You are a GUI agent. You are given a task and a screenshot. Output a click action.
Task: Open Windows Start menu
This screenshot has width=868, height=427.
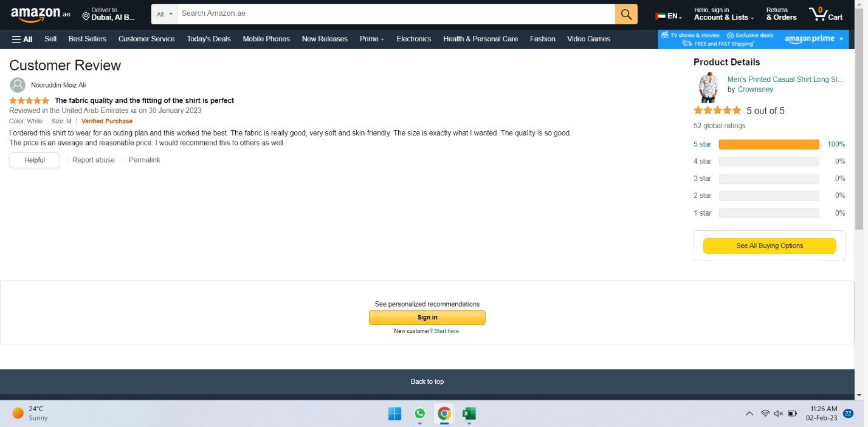tap(394, 414)
